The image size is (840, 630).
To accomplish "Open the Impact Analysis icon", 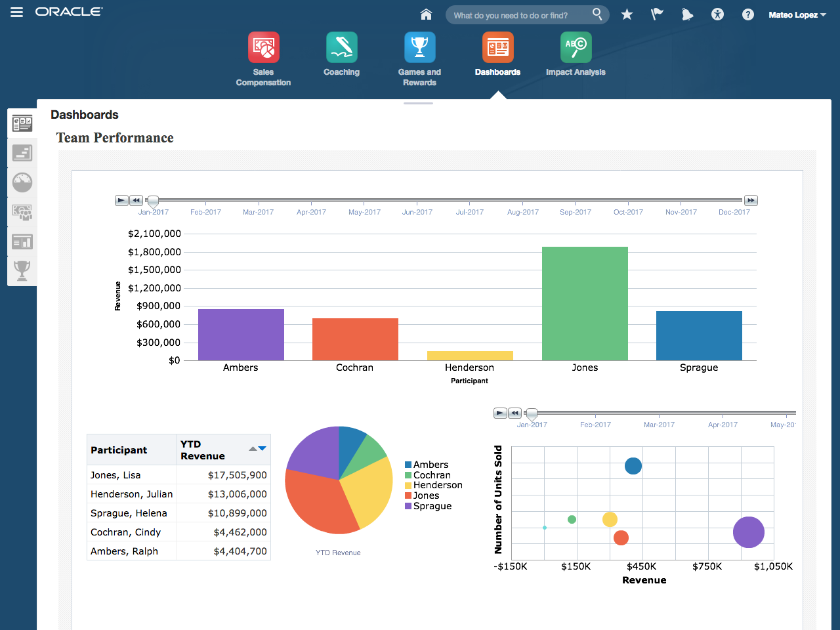I will (x=576, y=47).
